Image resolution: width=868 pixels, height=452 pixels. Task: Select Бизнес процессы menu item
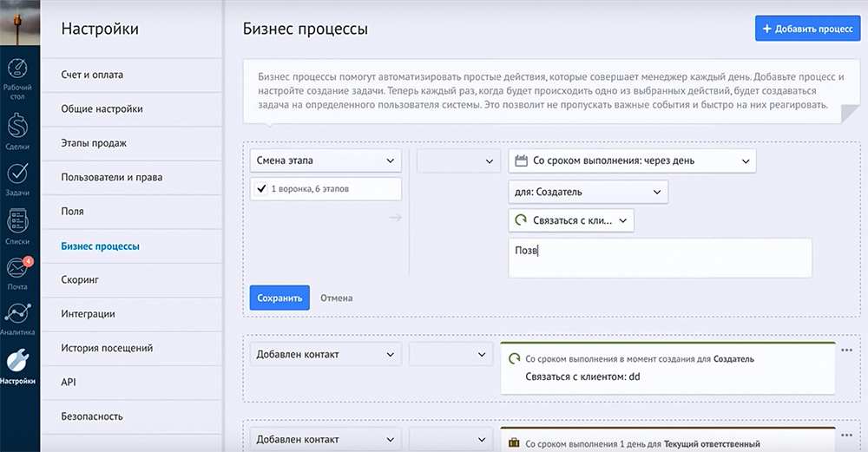click(x=132, y=246)
